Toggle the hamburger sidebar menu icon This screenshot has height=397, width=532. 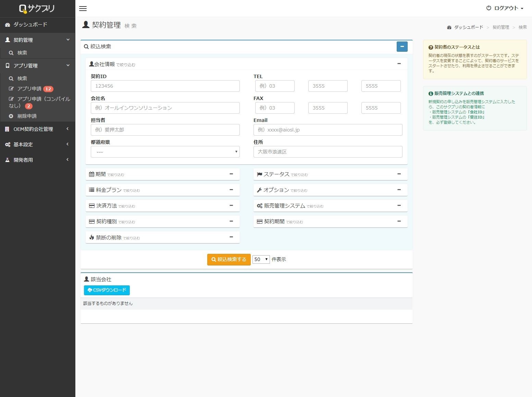click(x=83, y=9)
